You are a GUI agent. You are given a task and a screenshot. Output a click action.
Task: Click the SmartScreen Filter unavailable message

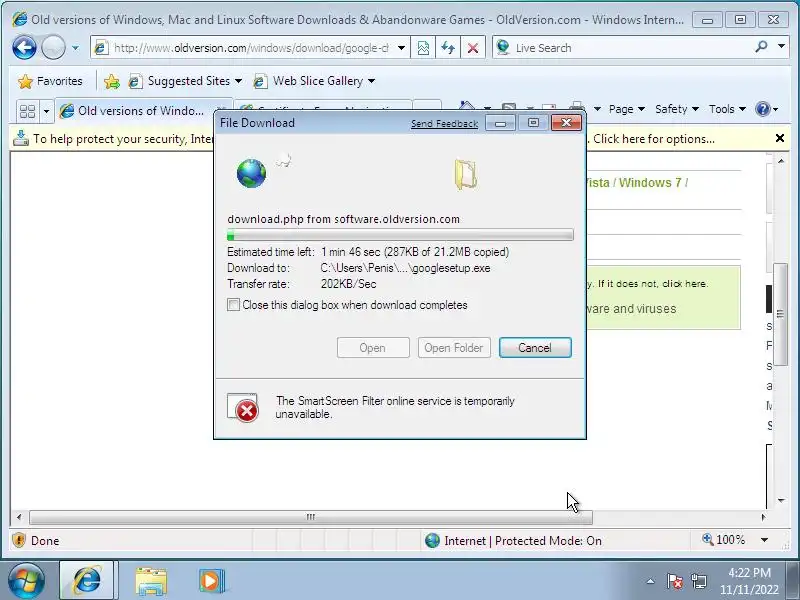[x=395, y=407]
